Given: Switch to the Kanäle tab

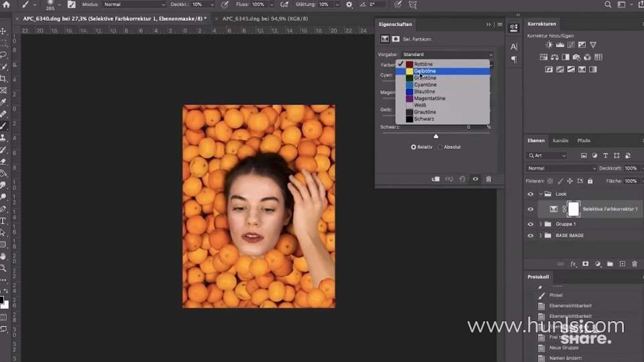Looking at the screenshot, I should tap(560, 141).
